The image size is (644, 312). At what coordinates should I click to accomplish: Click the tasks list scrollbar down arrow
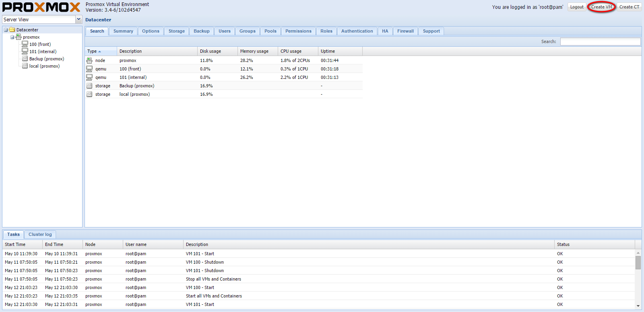[638, 306]
